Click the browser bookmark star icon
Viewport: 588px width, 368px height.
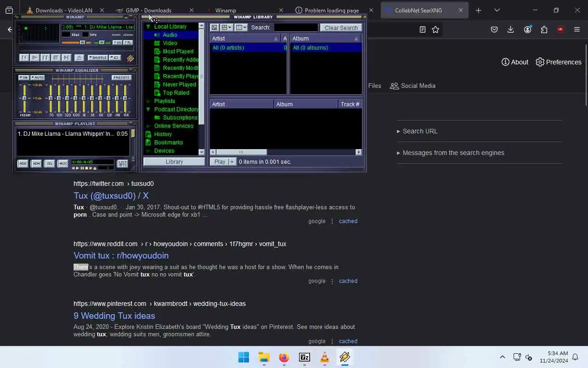tap(435, 29)
